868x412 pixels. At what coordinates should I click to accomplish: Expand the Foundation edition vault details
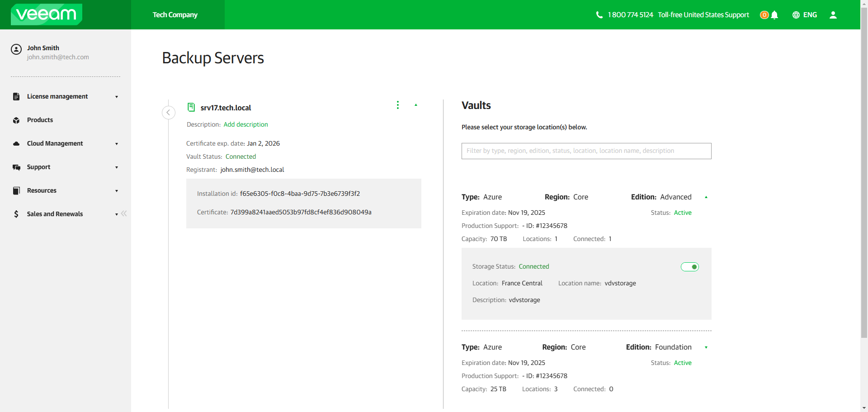click(706, 347)
